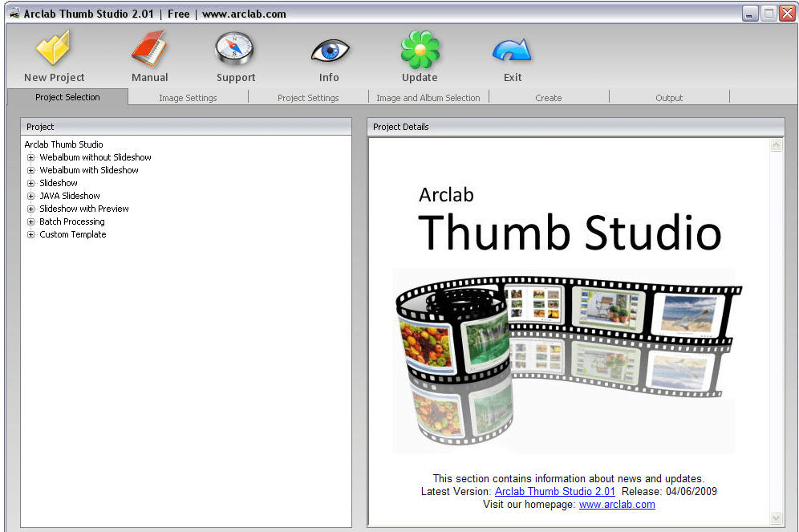Select the Slideshow tree label
Image resolution: width=799 pixels, height=532 pixels.
[59, 183]
